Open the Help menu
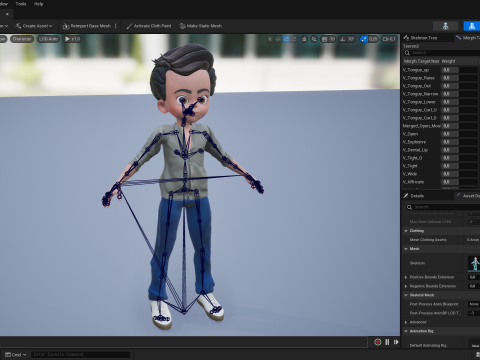 38,4
